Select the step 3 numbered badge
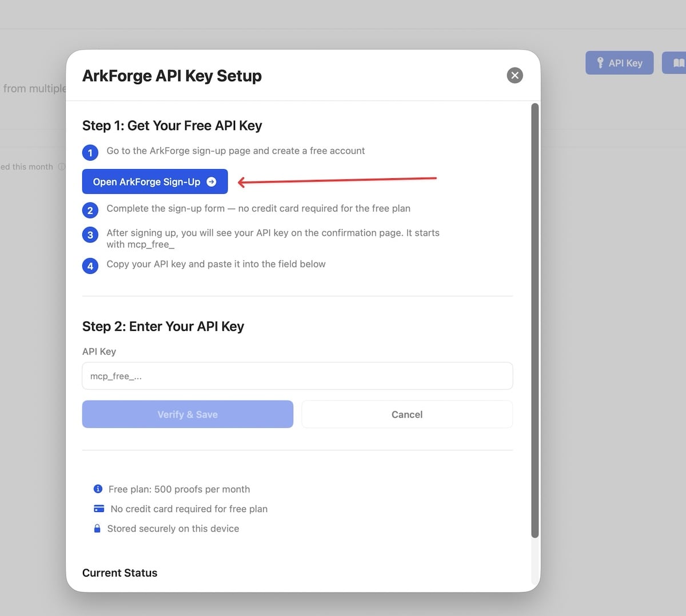686x616 pixels. click(x=90, y=234)
